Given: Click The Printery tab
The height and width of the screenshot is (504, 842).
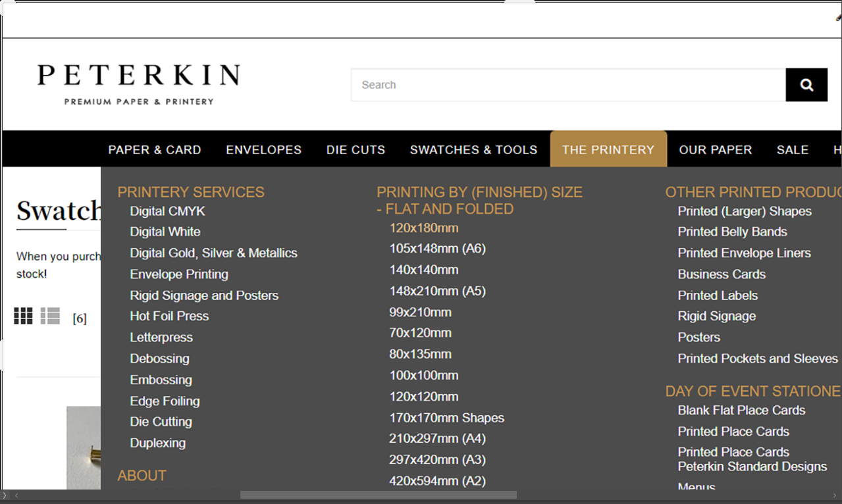Looking at the screenshot, I should (608, 150).
